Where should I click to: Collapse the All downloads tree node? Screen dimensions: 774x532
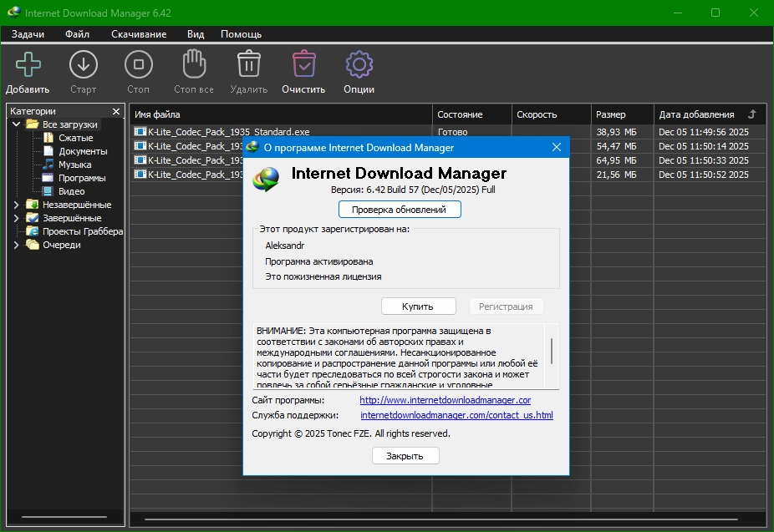pyautogui.click(x=16, y=124)
